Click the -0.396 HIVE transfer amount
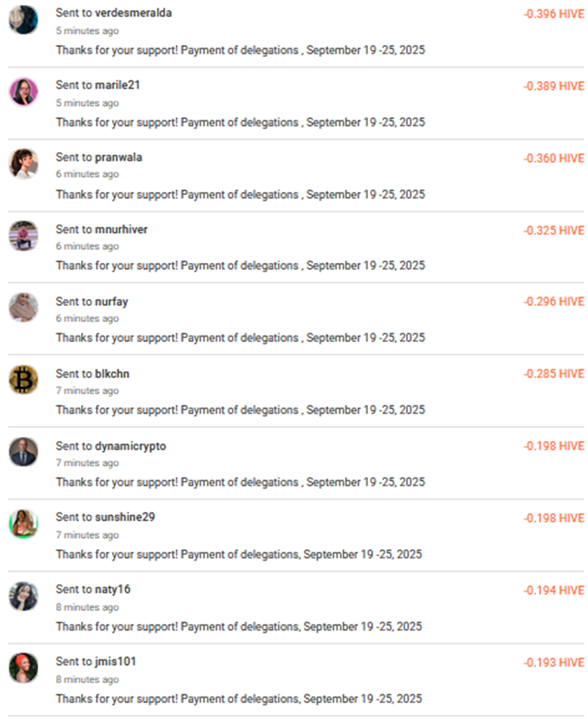 click(x=553, y=14)
